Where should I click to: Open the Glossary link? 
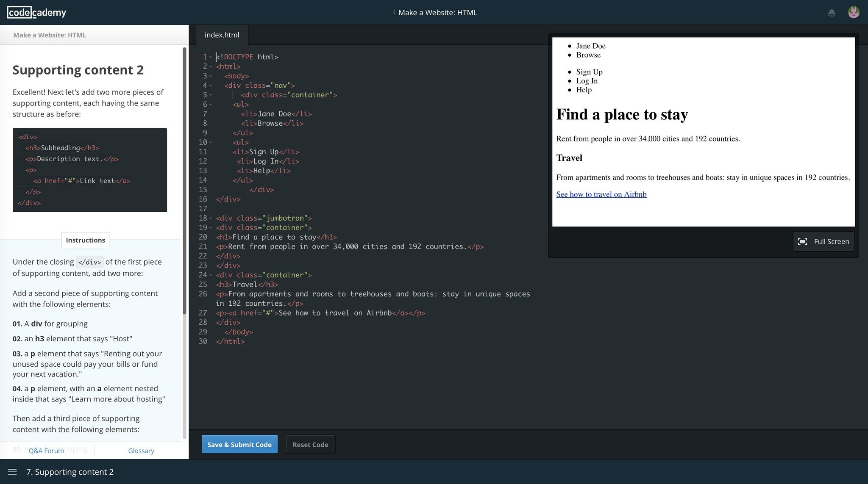tap(141, 451)
